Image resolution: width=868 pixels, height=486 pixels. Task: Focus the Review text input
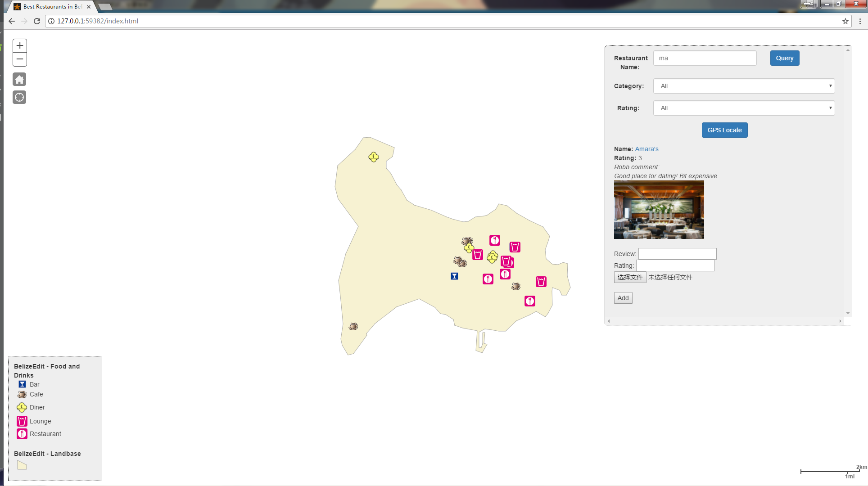(677, 254)
